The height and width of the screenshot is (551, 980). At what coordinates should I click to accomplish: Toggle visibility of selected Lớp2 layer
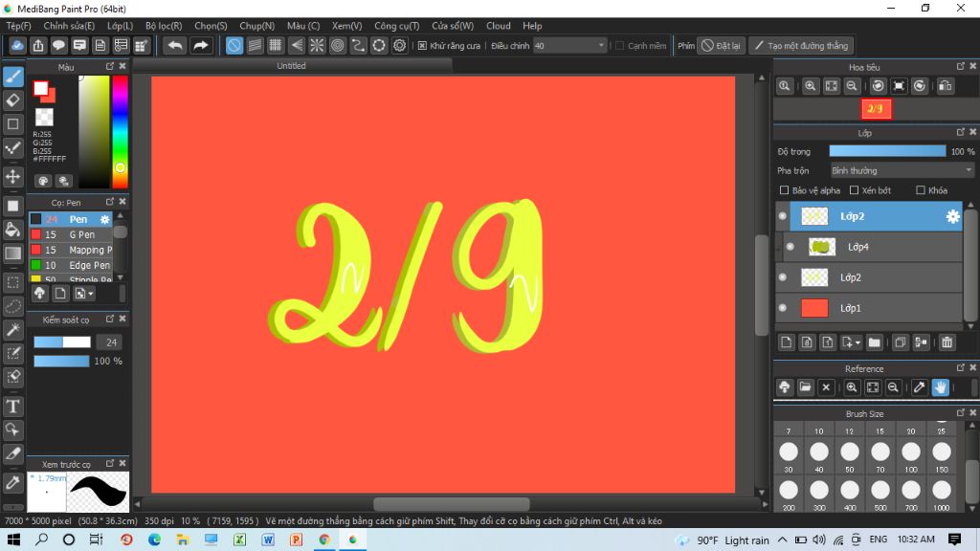(783, 216)
